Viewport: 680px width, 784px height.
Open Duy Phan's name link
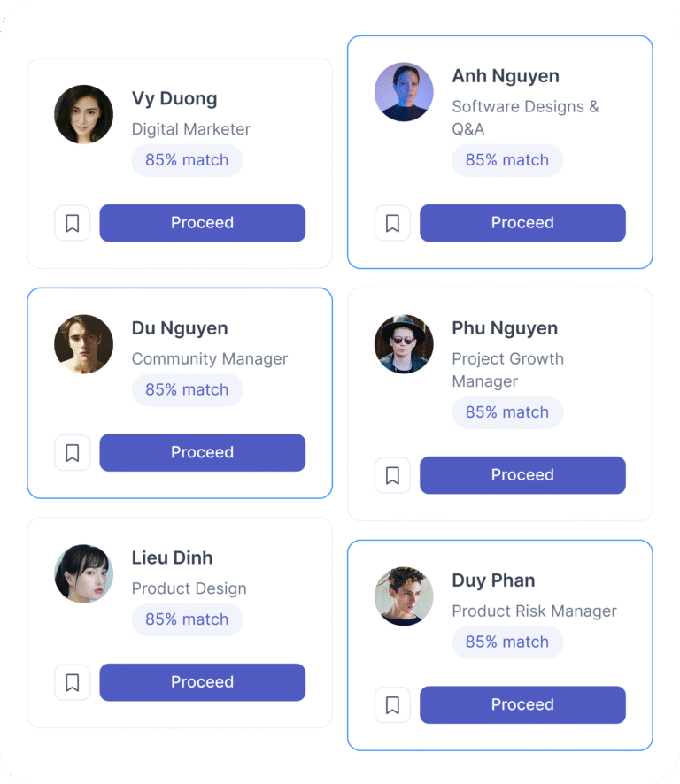tap(493, 580)
